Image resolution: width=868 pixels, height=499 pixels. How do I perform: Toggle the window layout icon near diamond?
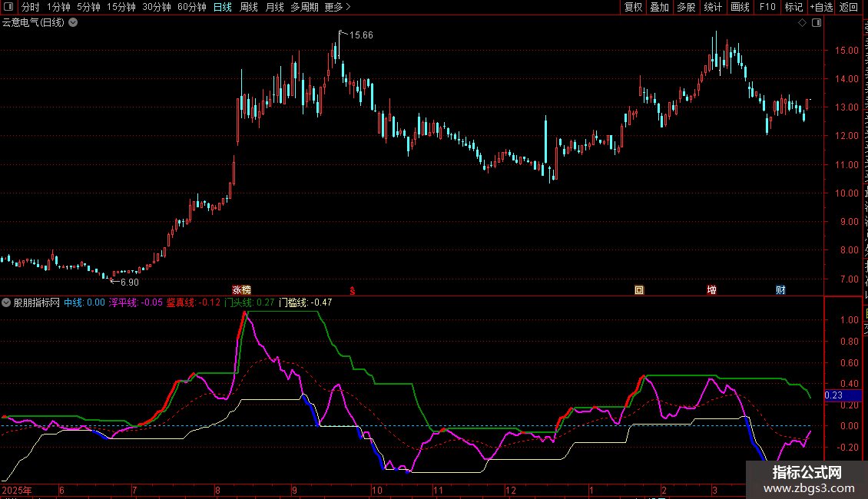pyautogui.click(x=817, y=23)
